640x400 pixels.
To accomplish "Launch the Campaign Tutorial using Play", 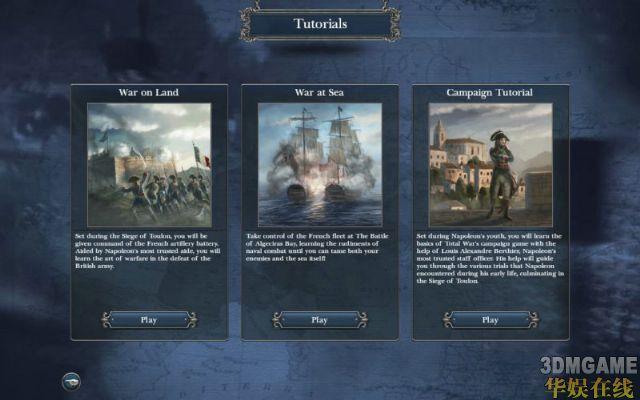I will pyautogui.click(x=491, y=320).
